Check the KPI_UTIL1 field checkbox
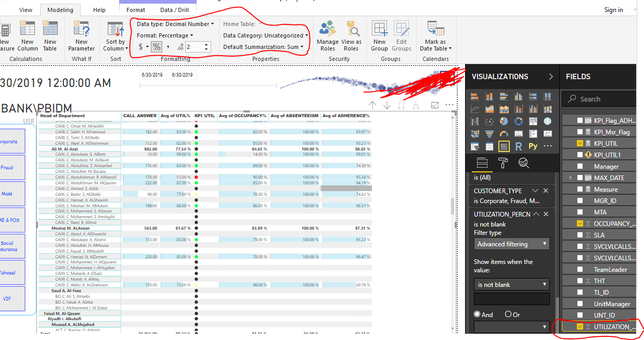The image size is (644, 340). coord(580,155)
